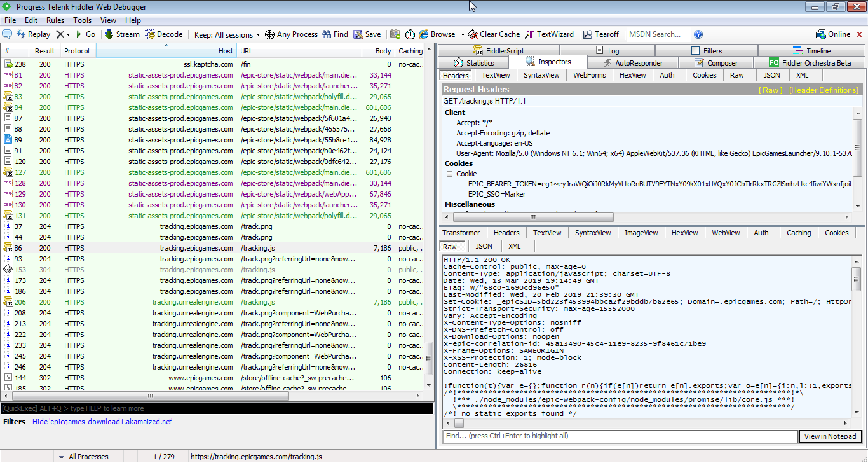Collapse the Cookie tree node
This screenshot has width=868, height=463.
tap(450, 174)
